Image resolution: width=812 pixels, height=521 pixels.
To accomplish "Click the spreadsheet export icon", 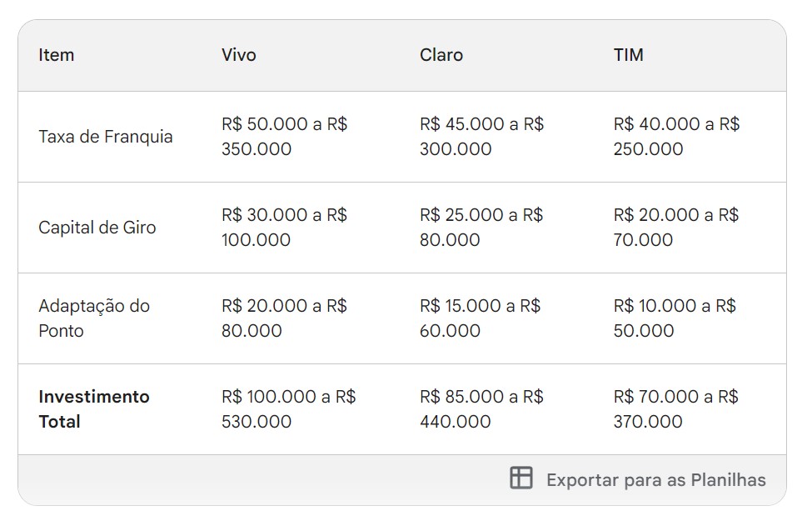I will click(521, 478).
